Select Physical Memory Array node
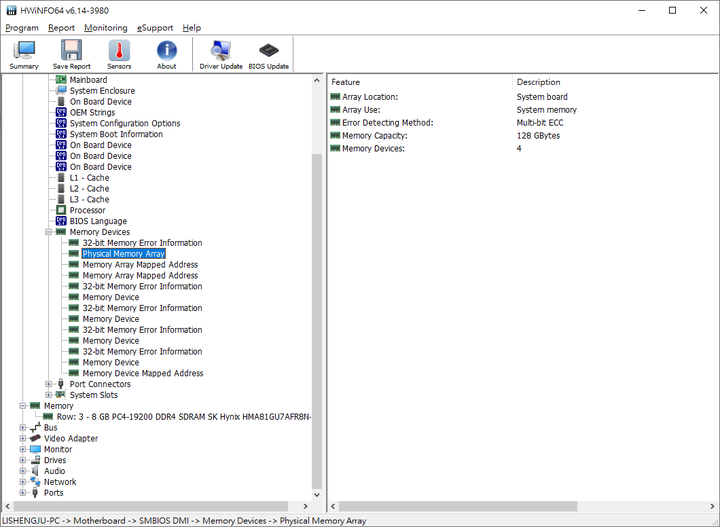 (124, 254)
